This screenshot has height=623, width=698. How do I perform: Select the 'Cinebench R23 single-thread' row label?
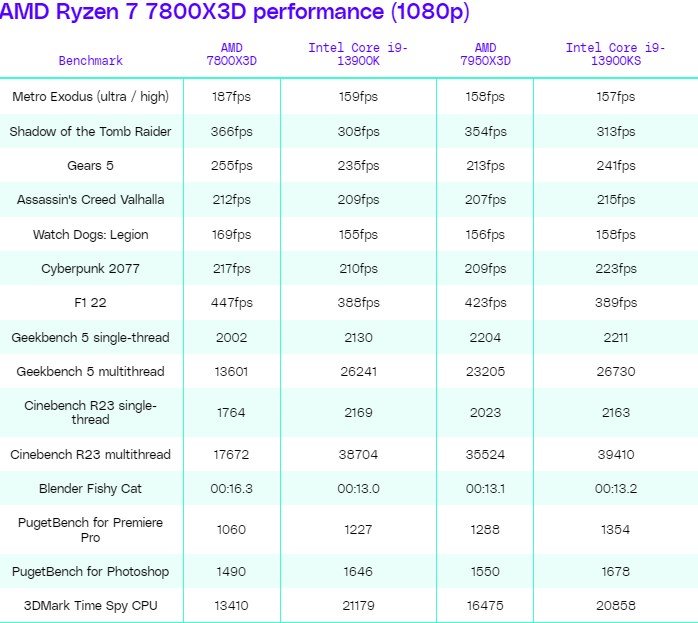click(90, 413)
